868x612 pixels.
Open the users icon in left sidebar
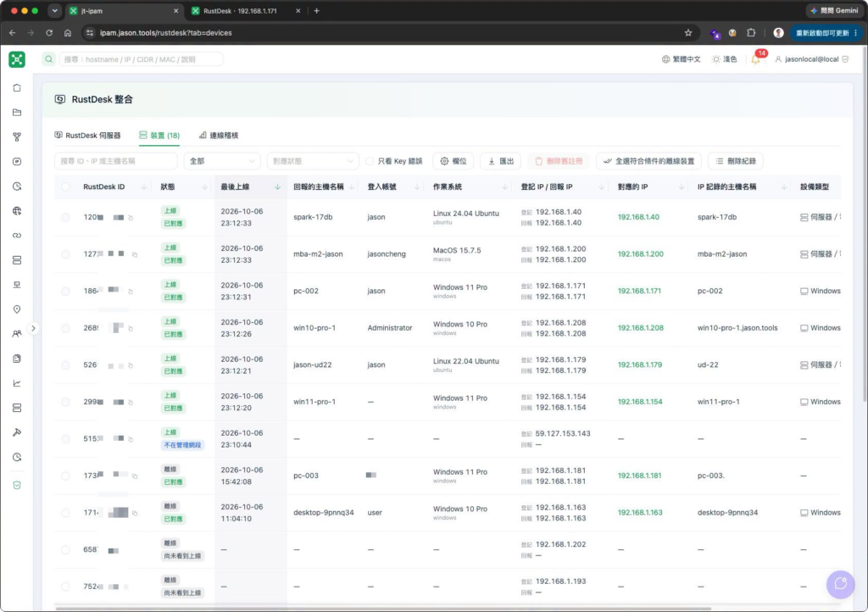tap(17, 334)
